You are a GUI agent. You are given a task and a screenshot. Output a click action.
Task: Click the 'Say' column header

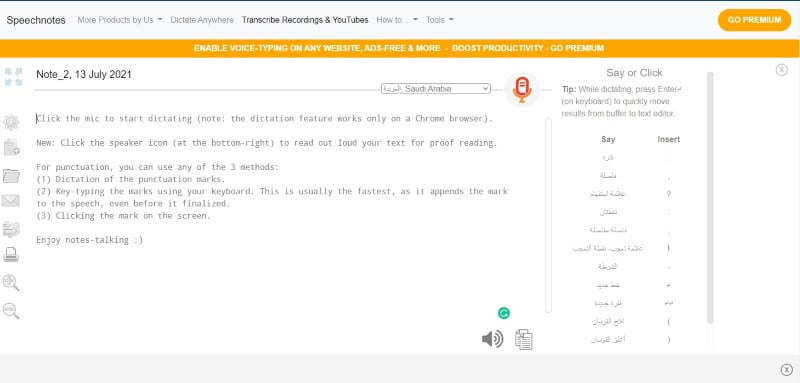point(608,139)
